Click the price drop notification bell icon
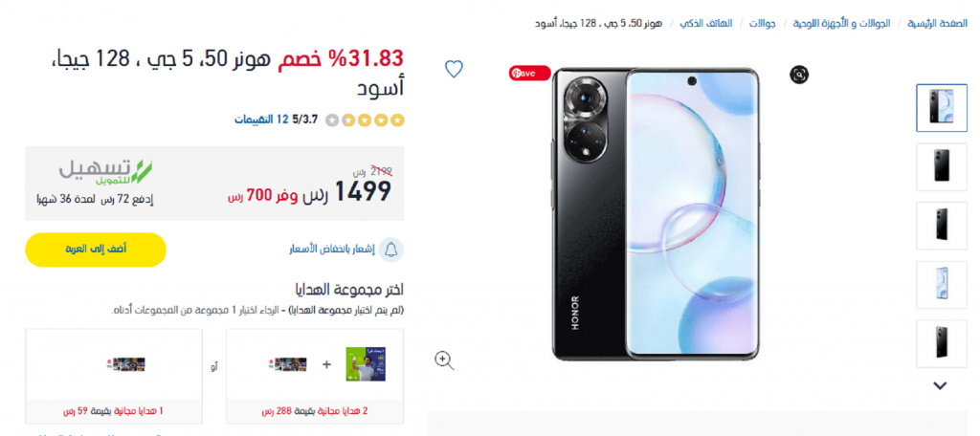Image resolution: width=980 pixels, height=436 pixels. (391, 250)
